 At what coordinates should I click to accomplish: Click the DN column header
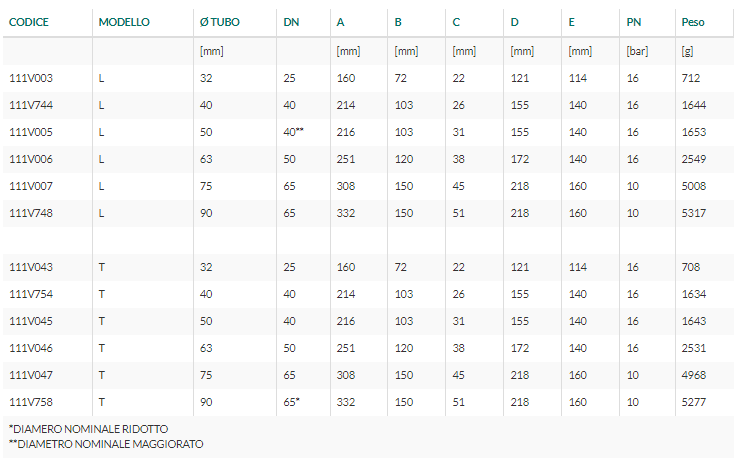[x=291, y=22]
